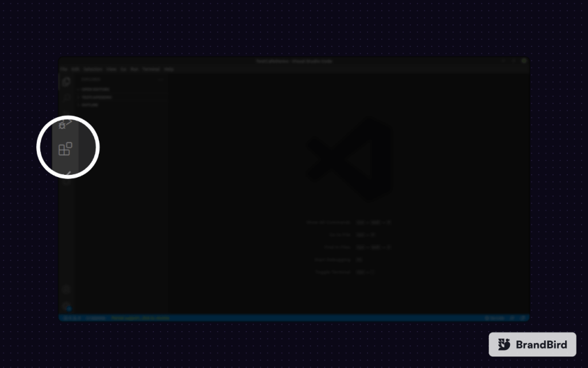588x368 pixels.
Task: Open the Run and Debug view
Action: pos(66,124)
